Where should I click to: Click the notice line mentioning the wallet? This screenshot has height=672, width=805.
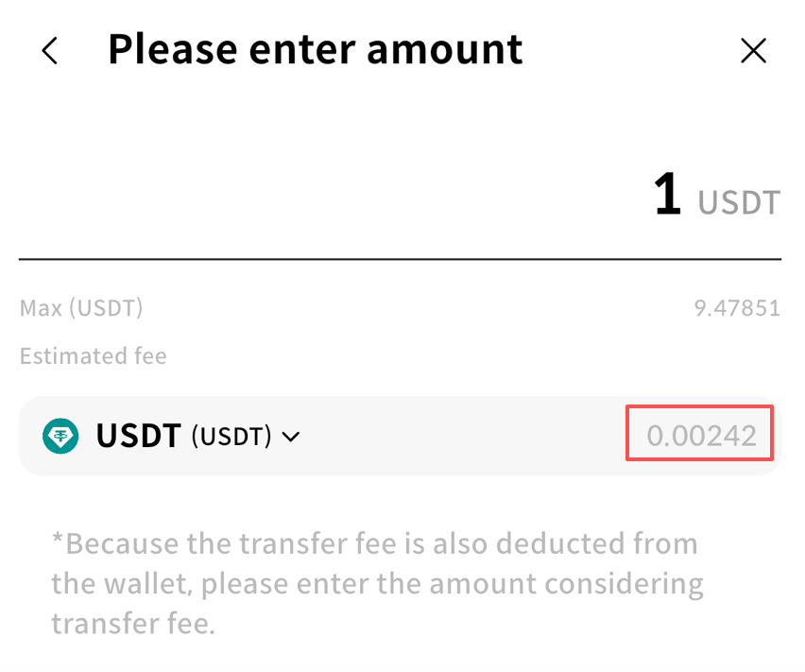pos(377,584)
